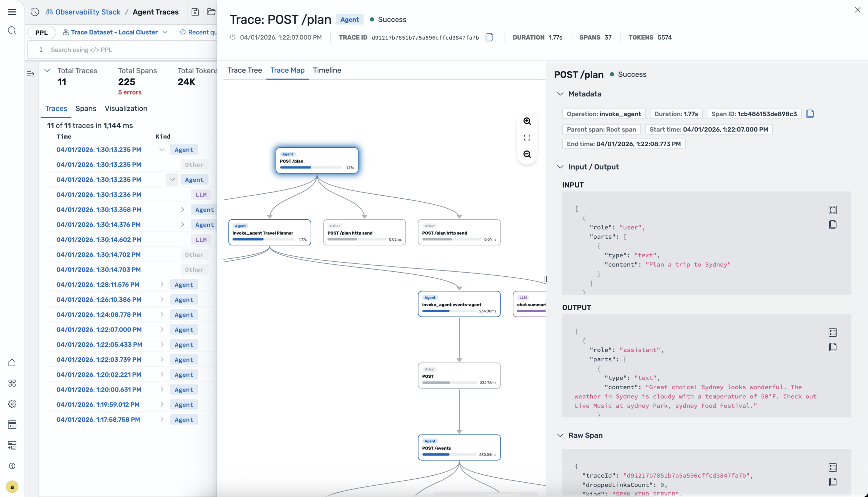The height and width of the screenshot is (497, 868).
Task: Open the 04/01/2026, 1:24:08.778 PM trace
Action: pos(99,314)
